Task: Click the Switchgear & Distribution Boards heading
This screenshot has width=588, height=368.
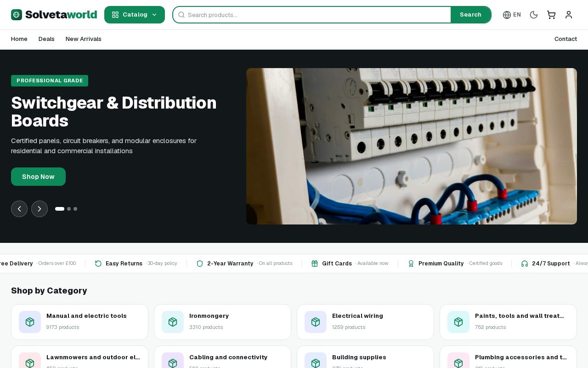Action: coord(114,112)
